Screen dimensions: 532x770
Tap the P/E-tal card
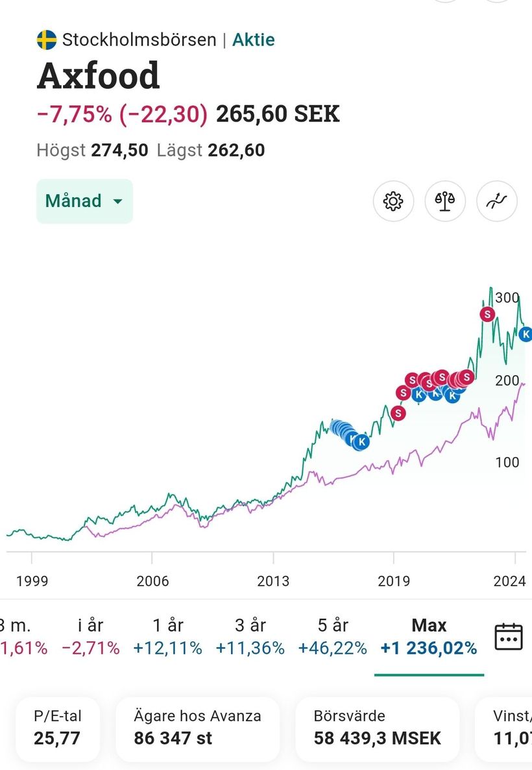pyautogui.click(x=58, y=728)
